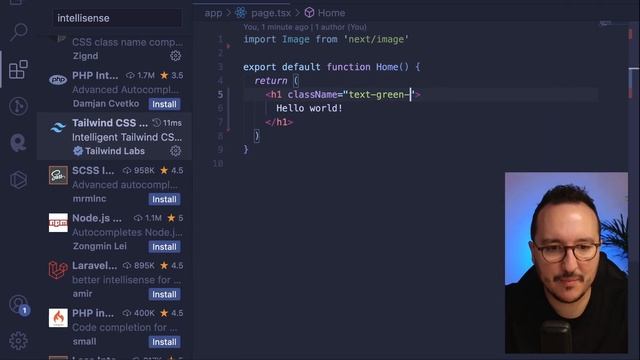This screenshot has width=640, height=360.
Task: Click the cube icon beside Home breadcrumb
Action: 309,13
